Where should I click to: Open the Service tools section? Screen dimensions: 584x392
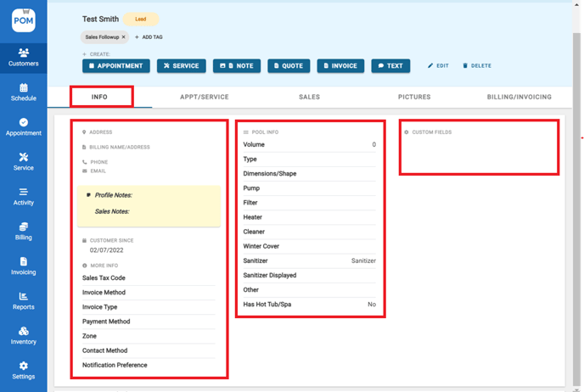23,161
